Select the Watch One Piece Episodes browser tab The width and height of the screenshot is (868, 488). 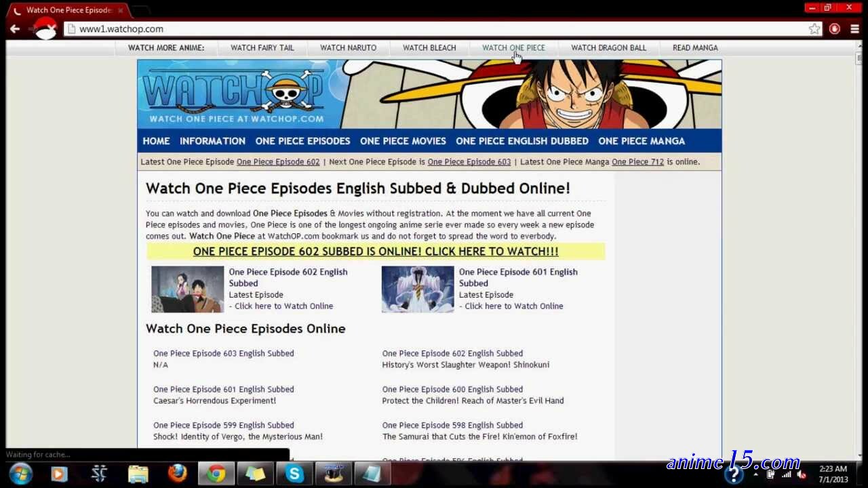tap(69, 10)
